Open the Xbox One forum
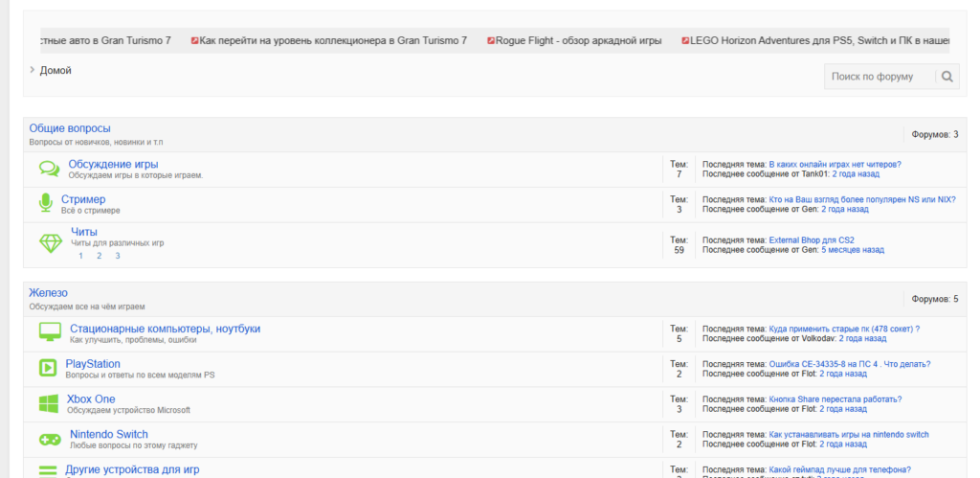 91,399
